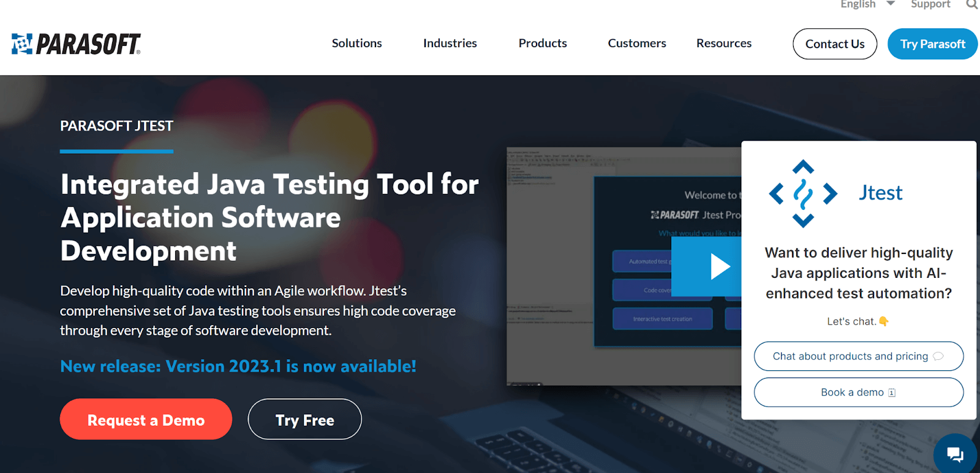Open the search magnifier icon
The image size is (980, 473).
pyautogui.click(x=972, y=4)
